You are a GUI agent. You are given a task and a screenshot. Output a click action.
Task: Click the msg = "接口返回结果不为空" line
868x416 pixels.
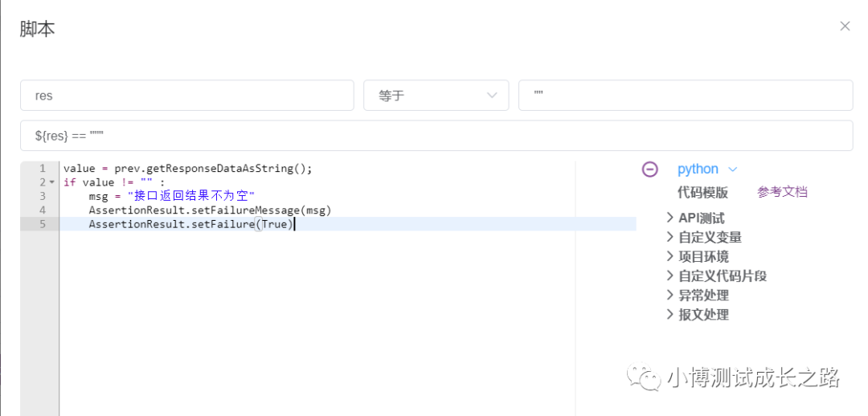(171, 197)
